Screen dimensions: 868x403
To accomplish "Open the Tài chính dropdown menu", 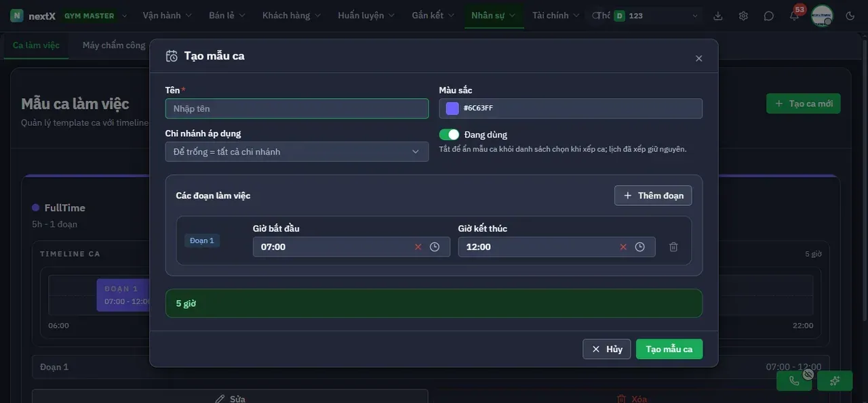I will coord(556,16).
